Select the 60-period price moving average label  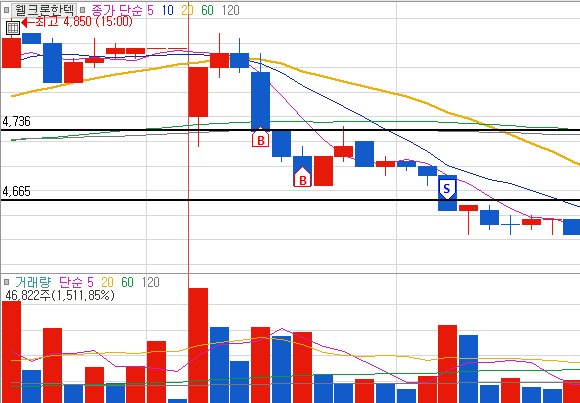coord(207,10)
